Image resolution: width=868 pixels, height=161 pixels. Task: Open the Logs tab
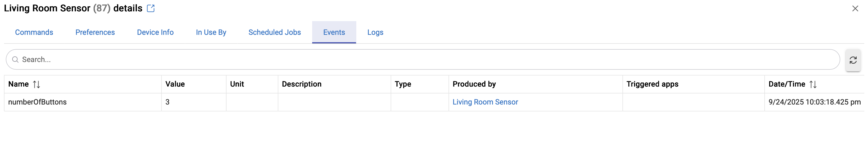[375, 32]
